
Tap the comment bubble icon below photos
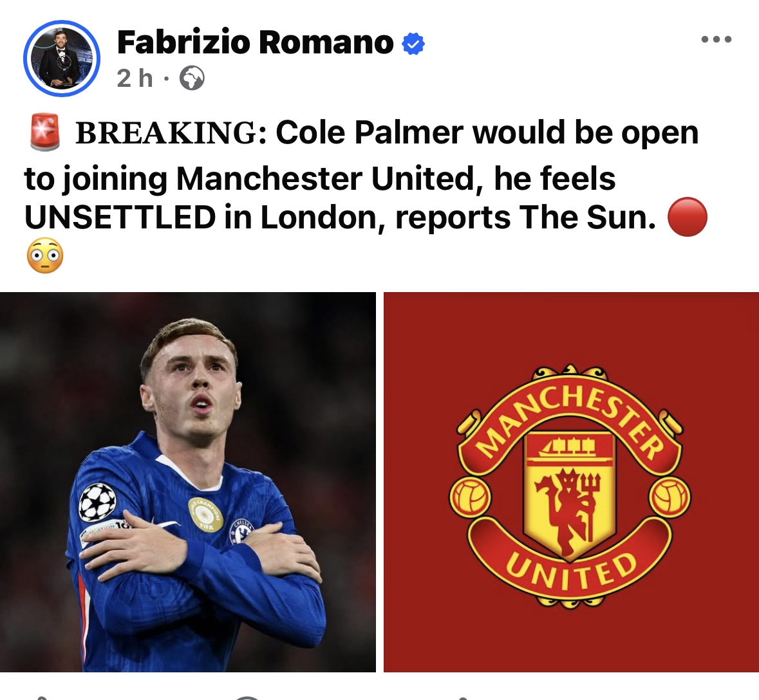pyautogui.click(x=248, y=697)
